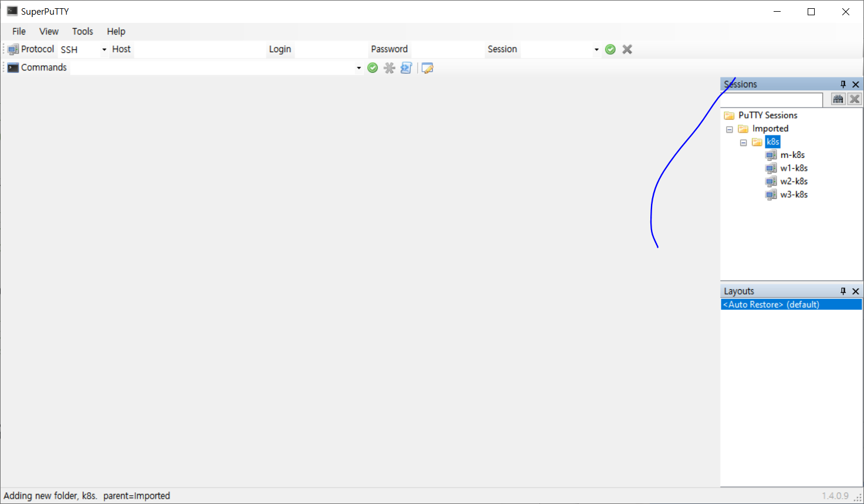Click the status bar message about k8s folder
Image resolution: width=864 pixels, height=504 pixels.
pos(87,496)
